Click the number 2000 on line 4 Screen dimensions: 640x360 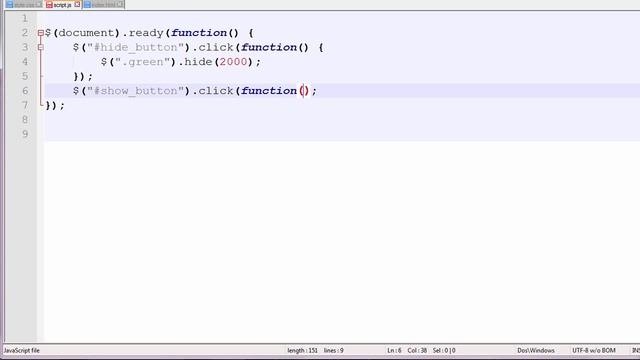pos(233,62)
